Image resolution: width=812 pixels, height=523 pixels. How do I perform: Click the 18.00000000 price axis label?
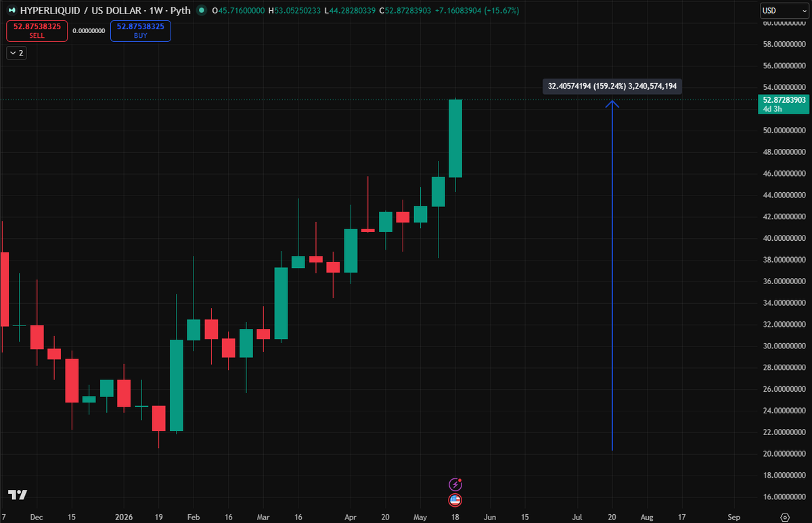pos(785,476)
